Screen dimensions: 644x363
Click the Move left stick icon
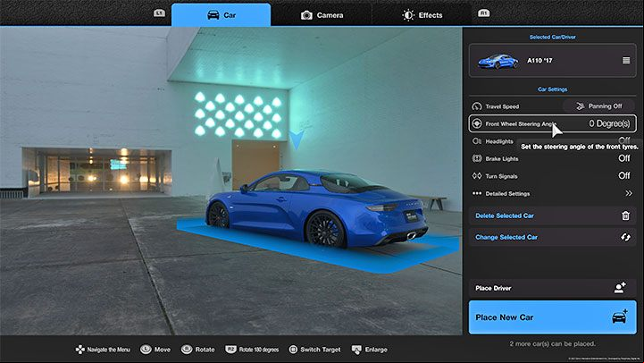click(146, 350)
